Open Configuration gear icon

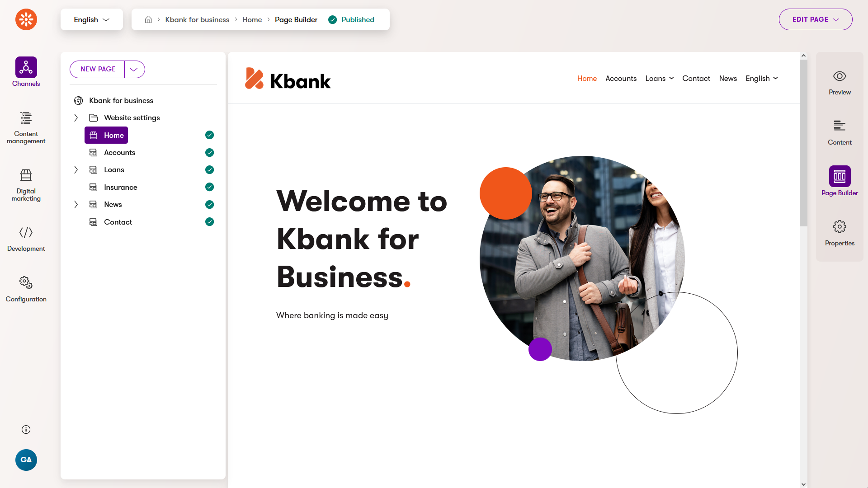26,283
